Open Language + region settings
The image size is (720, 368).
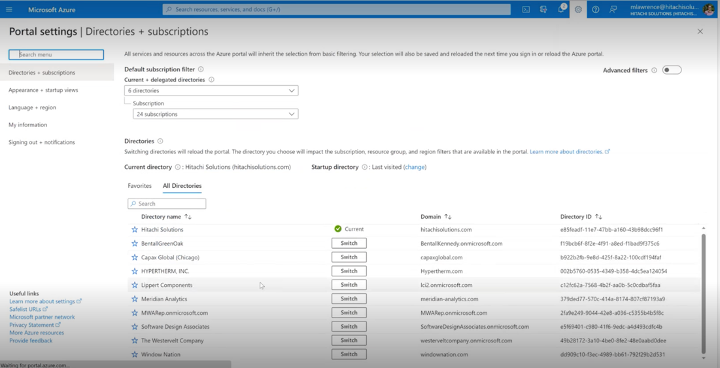tap(32, 108)
